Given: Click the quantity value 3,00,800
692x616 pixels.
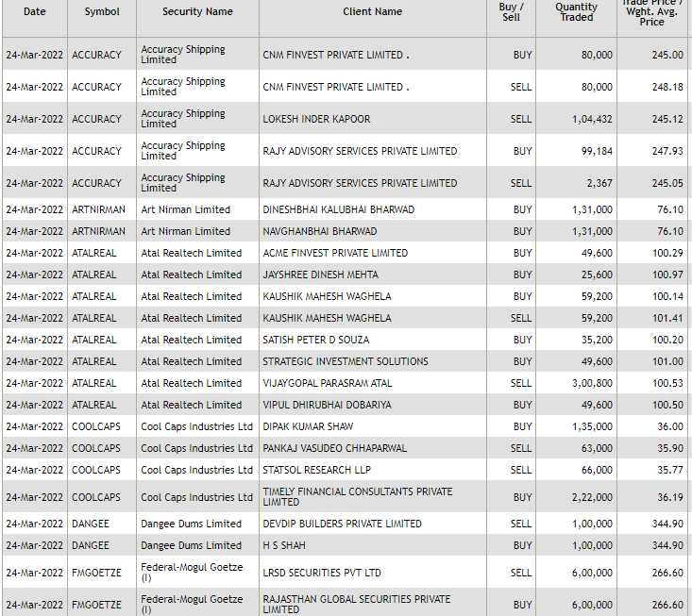Looking at the screenshot, I should click(x=592, y=383).
